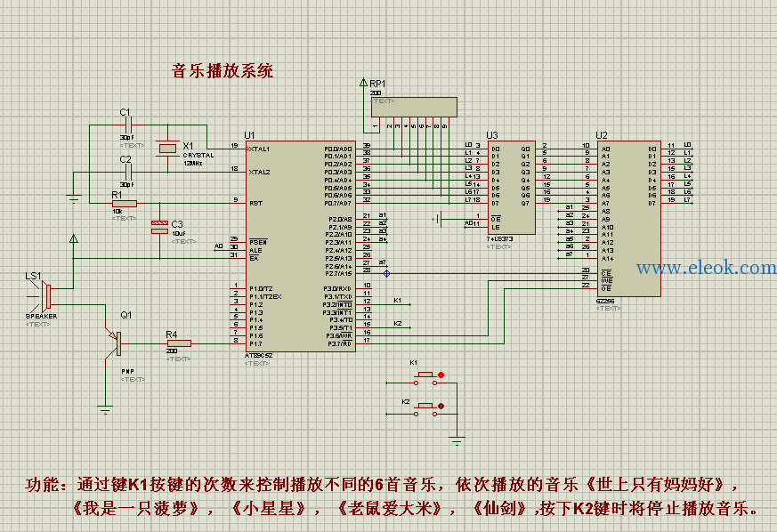
Task: Select the R4 resistor symbol
Action: point(179,343)
